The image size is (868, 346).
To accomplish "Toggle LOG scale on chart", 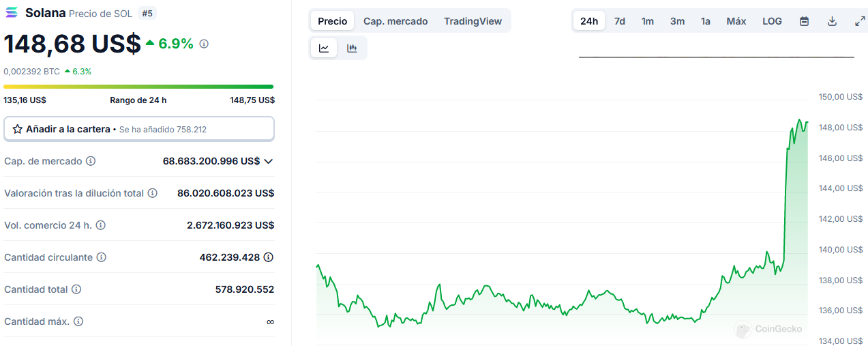I will tap(773, 21).
